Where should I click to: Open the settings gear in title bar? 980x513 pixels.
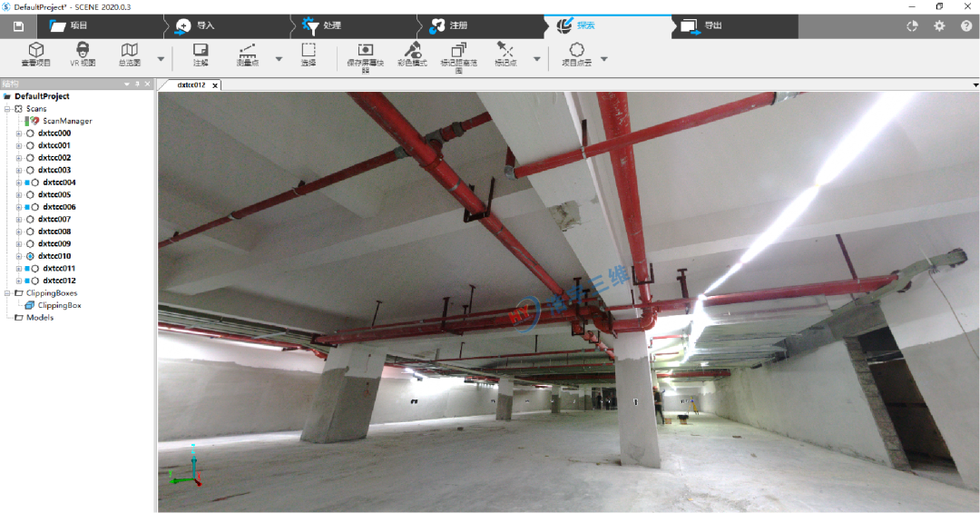pos(939,26)
